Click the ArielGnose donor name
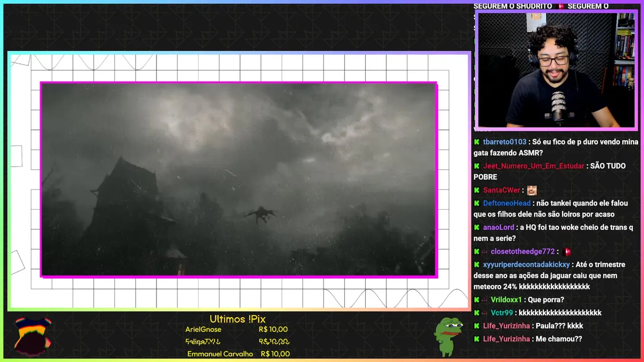This screenshot has width=644, height=362. 203,330
